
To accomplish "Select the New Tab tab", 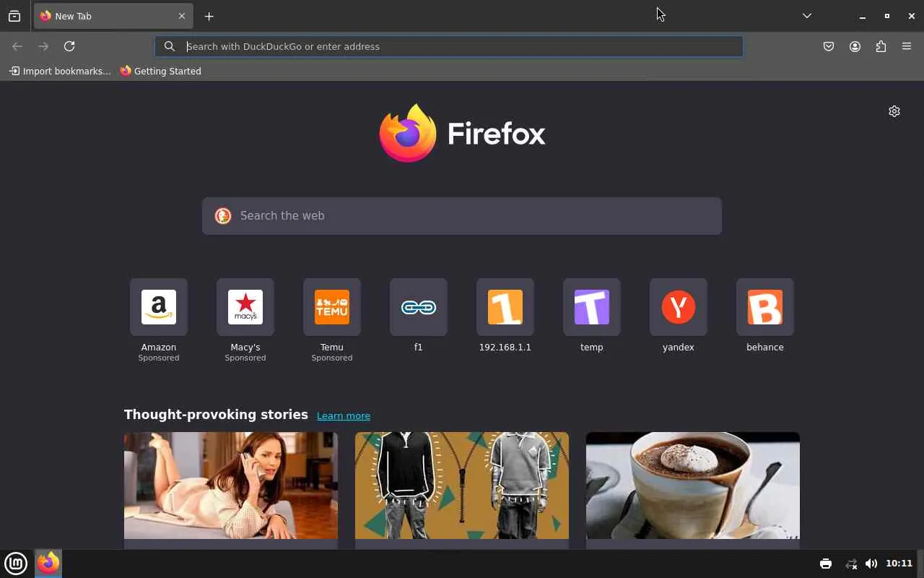I will pos(113,16).
